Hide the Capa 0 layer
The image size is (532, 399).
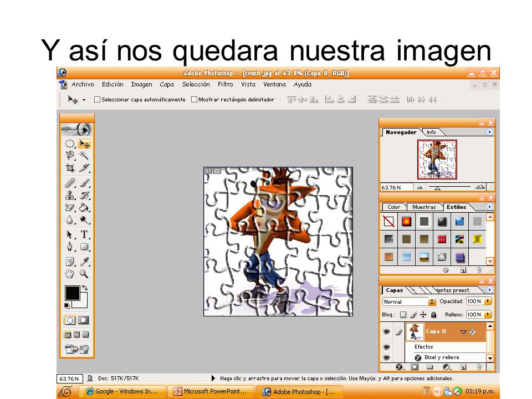coord(386,332)
